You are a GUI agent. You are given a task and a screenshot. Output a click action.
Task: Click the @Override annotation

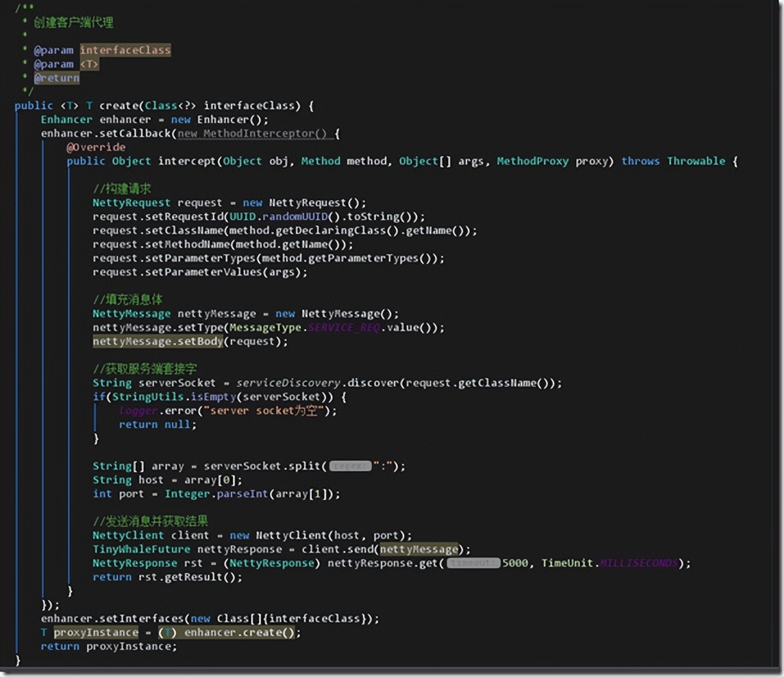point(96,147)
